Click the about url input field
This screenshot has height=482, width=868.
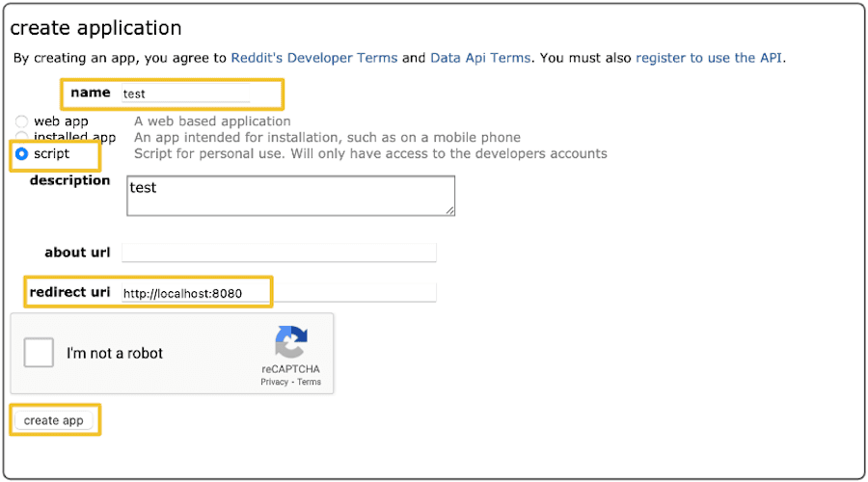pyautogui.click(x=279, y=253)
